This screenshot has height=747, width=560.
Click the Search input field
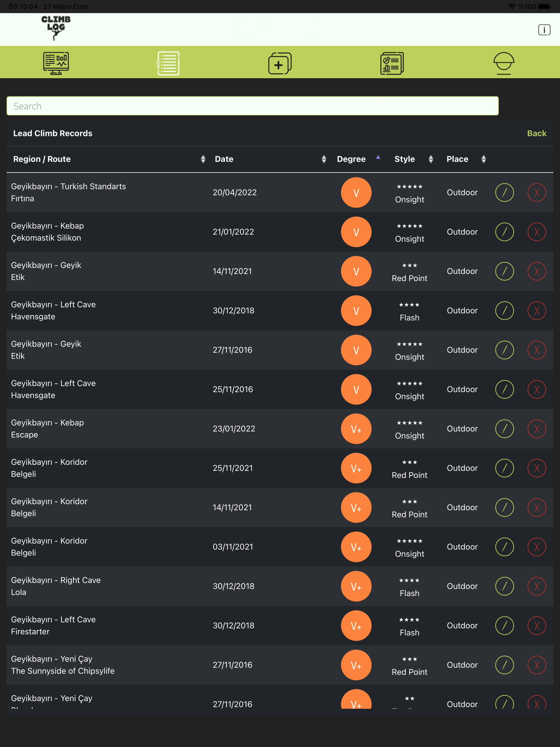pyautogui.click(x=252, y=106)
